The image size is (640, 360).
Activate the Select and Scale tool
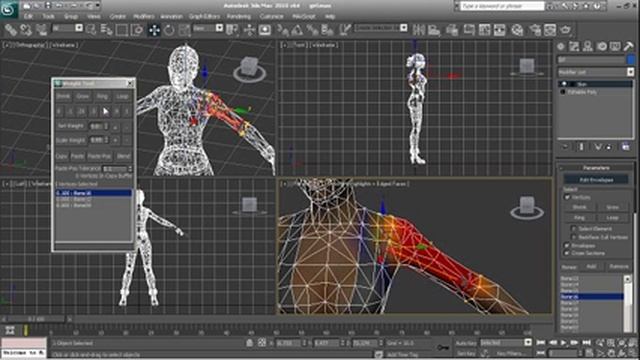click(184, 29)
